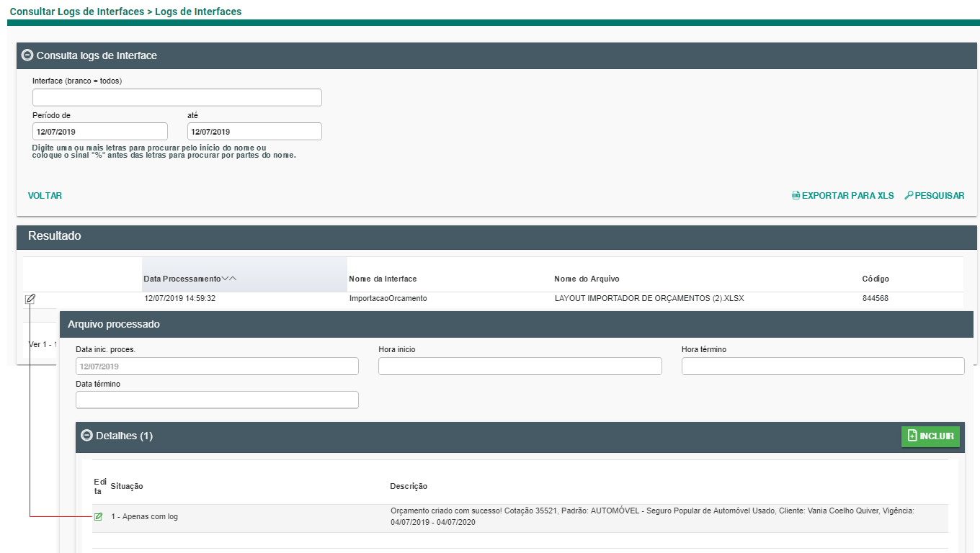Open edit icon for the ImportacaoOrcamento row
The height and width of the screenshot is (553, 980).
click(x=30, y=299)
